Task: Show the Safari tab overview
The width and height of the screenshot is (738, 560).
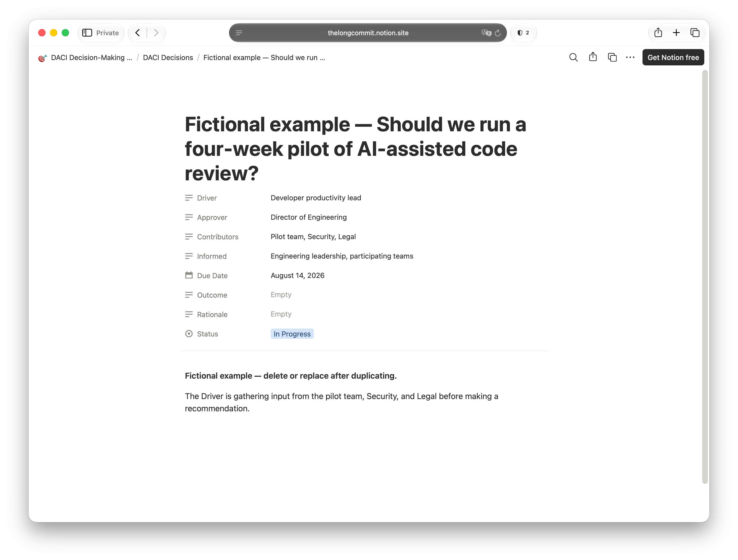Action: (x=695, y=33)
